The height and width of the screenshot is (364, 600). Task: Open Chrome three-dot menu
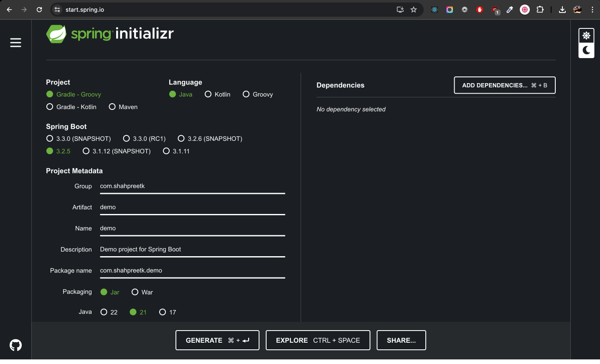pos(592,10)
